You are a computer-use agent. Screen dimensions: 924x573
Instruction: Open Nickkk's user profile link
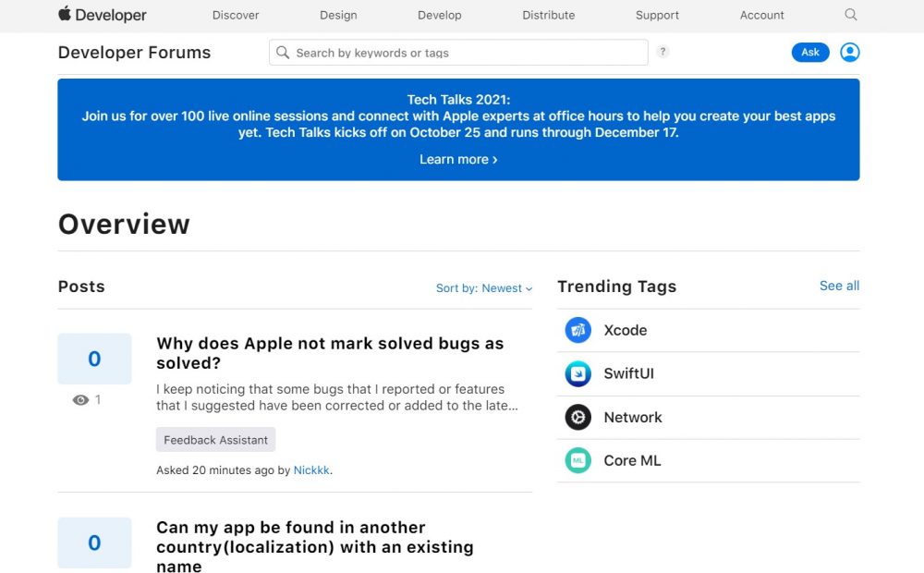click(x=310, y=470)
